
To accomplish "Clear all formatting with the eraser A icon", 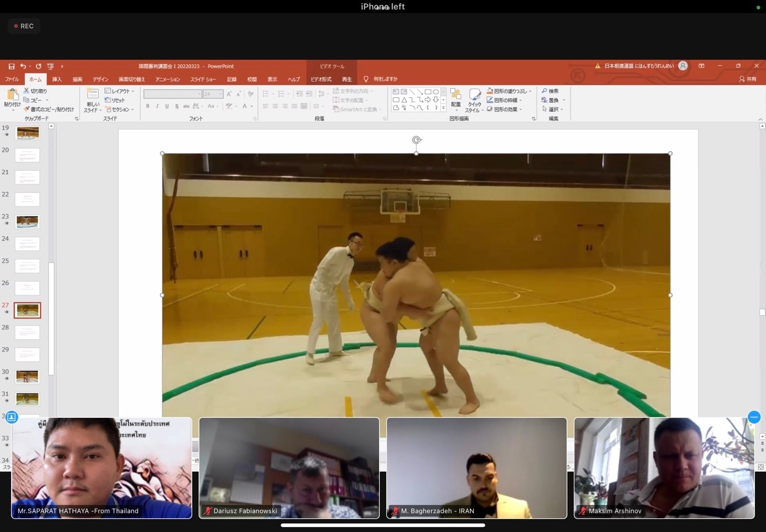I will 250,94.
